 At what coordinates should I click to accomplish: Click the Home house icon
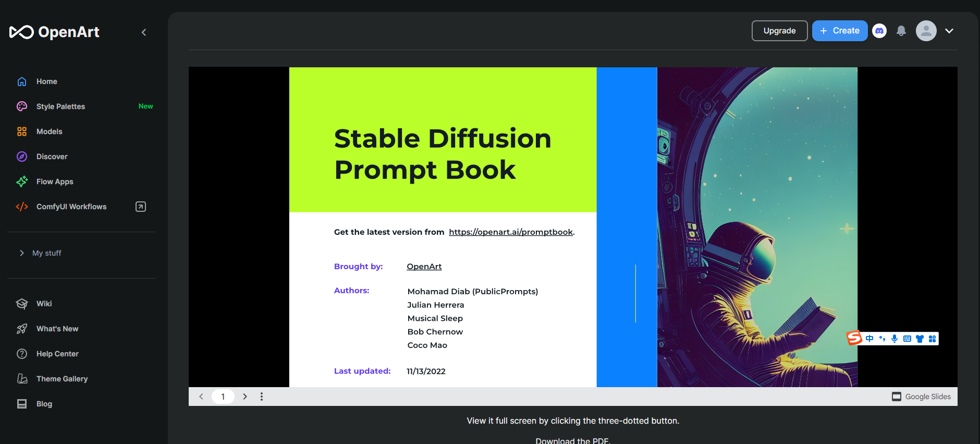pos(22,81)
